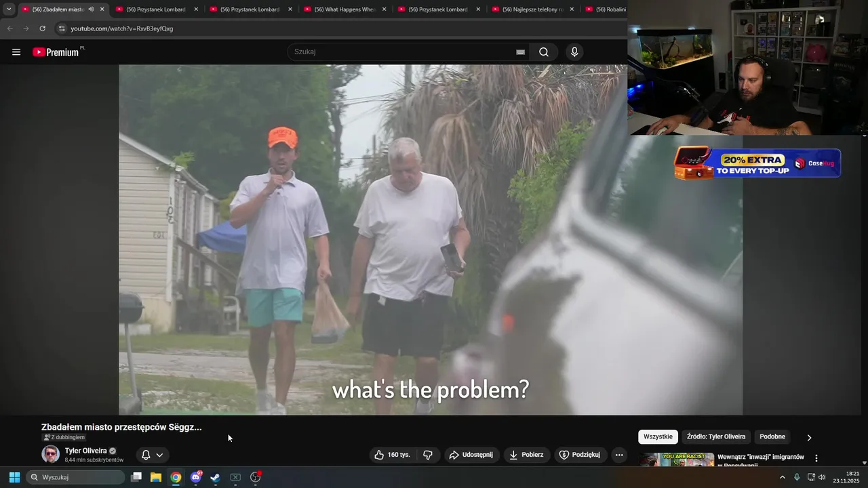The width and height of the screenshot is (868, 488).
Task: Open the taskbar app with red notification dot
Action: pyautogui.click(x=256, y=477)
